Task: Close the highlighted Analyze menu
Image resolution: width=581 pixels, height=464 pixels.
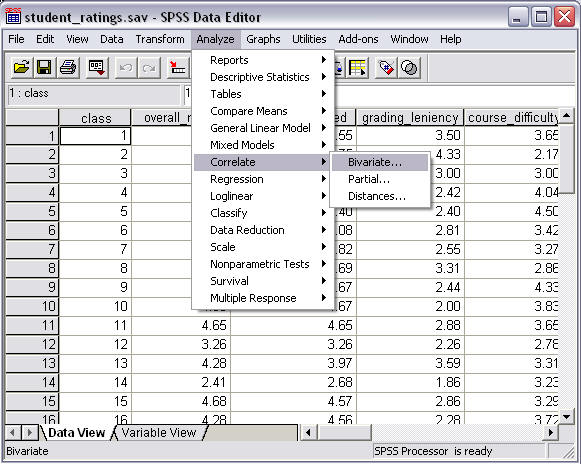Action: coord(215,39)
